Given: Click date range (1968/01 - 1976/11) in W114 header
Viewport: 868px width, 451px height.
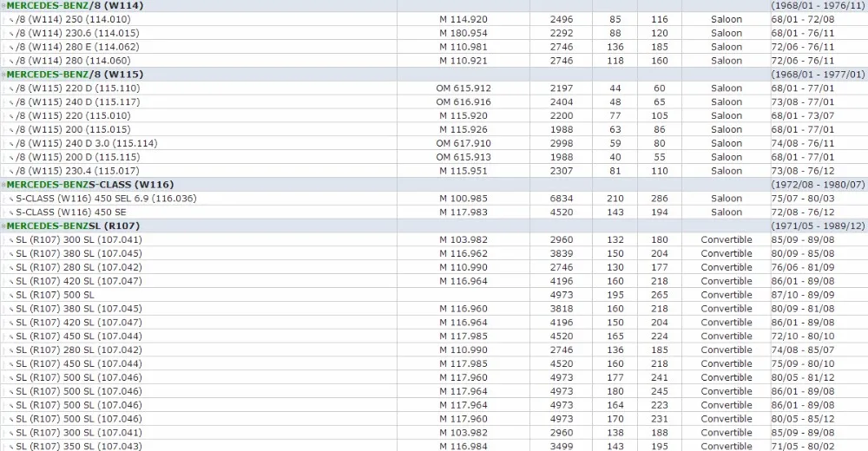Looking at the screenshot, I should [x=818, y=5].
